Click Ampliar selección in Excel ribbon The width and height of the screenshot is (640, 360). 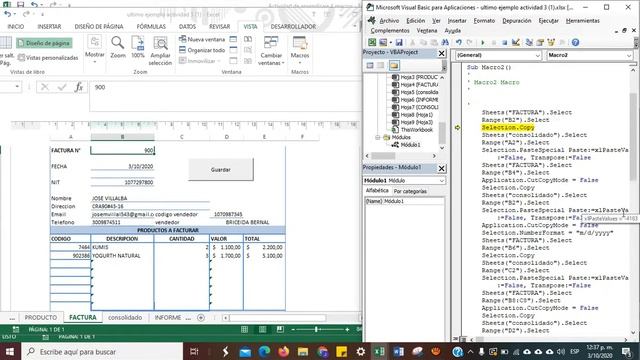click(x=160, y=51)
